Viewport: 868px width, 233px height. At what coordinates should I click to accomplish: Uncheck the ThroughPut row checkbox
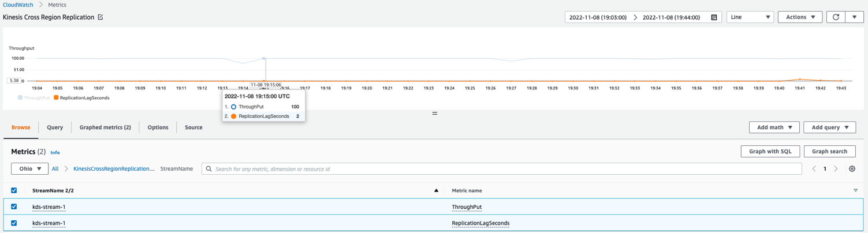[14, 206]
